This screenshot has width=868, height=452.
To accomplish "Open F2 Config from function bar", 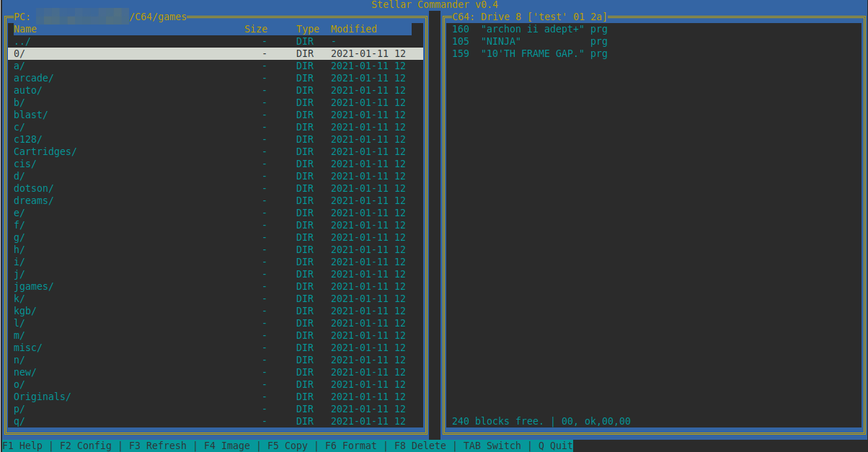I will [x=85, y=446].
